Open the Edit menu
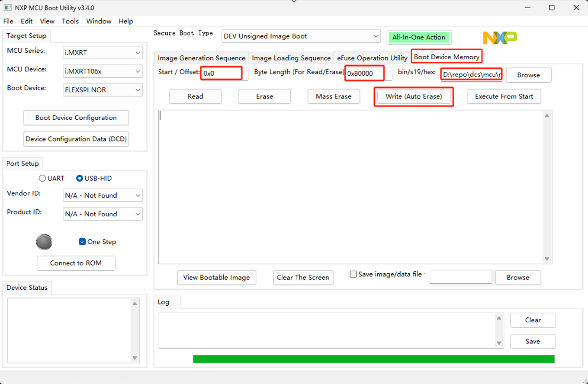588x384 pixels. pyautogui.click(x=27, y=21)
